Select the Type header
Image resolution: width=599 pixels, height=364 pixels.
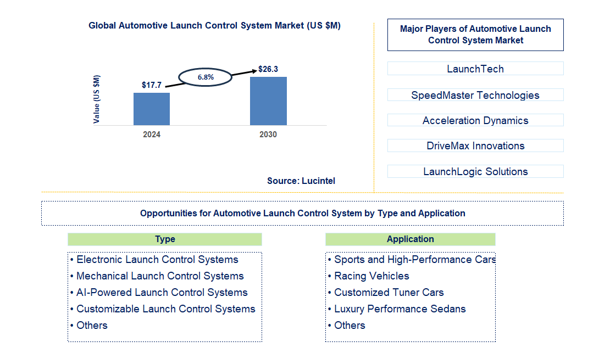point(164,239)
